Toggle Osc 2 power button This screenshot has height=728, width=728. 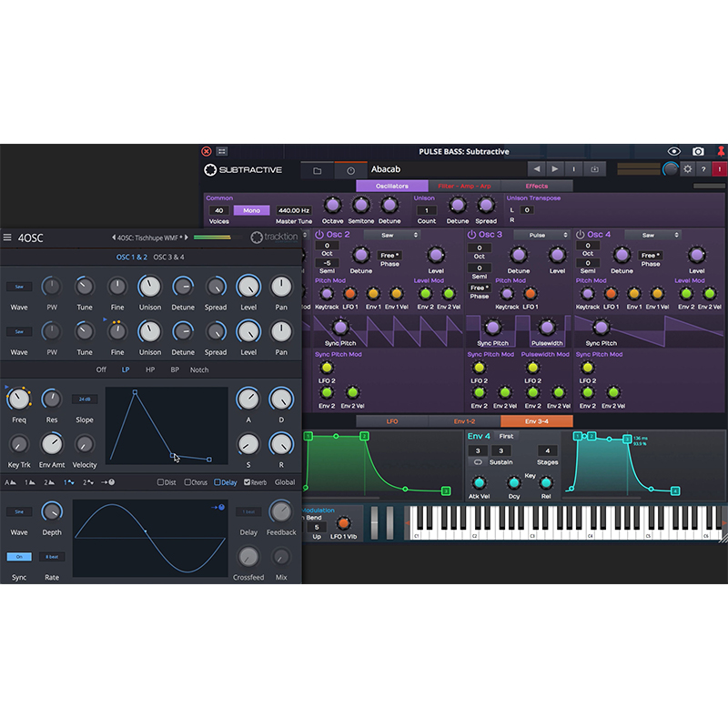[319, 235]
